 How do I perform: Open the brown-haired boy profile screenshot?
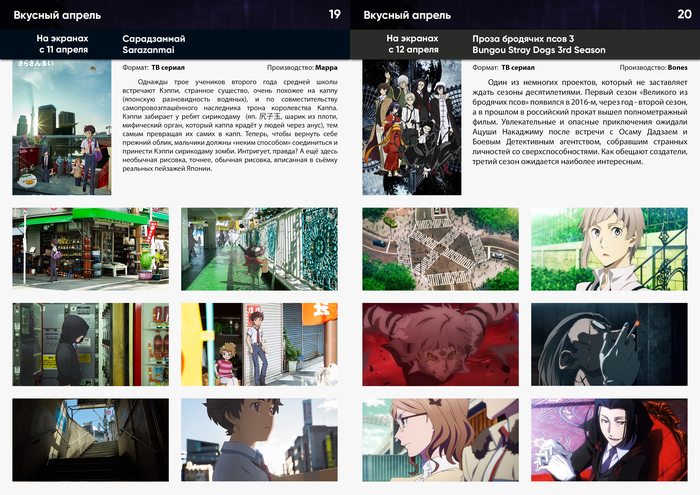(x=259, y=440)
